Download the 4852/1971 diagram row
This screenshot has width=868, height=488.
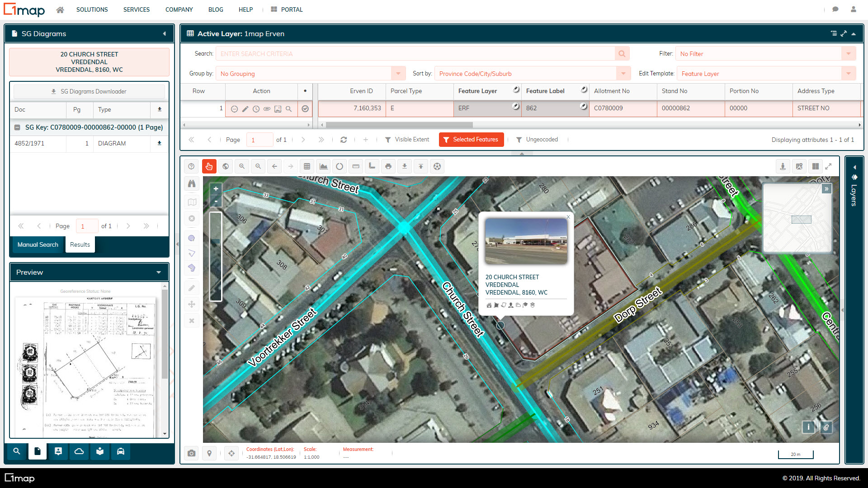pos(159,143)
